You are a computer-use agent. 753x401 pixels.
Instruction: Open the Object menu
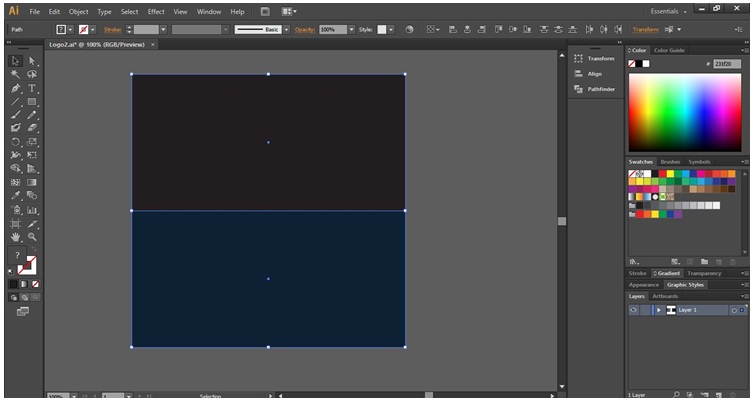coord(79,12)
